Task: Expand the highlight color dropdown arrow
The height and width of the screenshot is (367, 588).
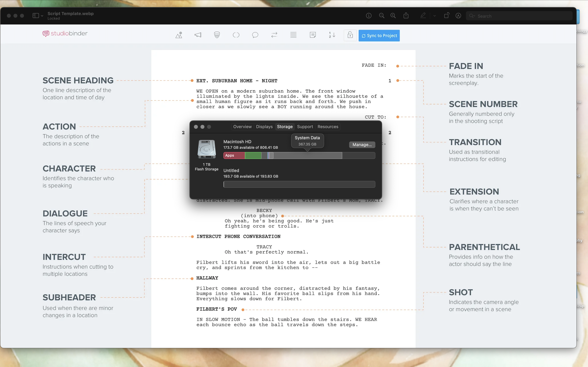Action: tap(434, 16)
